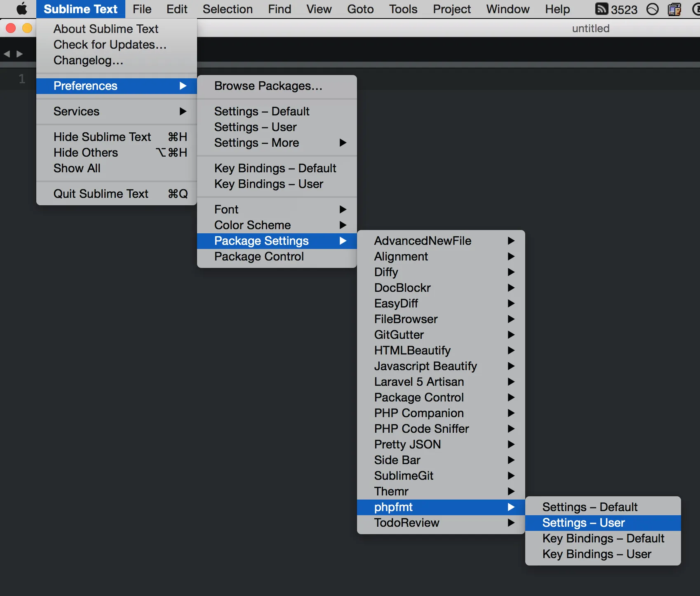Expand phpfmt package settings
The width and height of the screenshot is (700, 596).
click(x=441, y=507)
